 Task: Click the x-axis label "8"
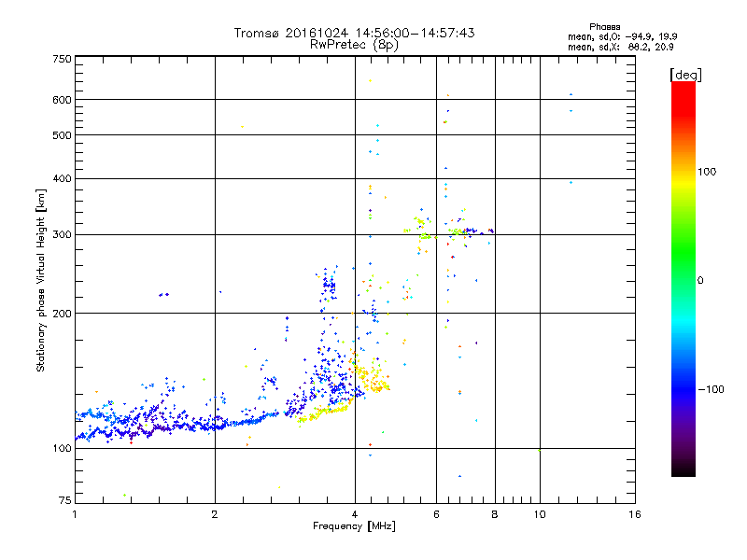pyautogui.click(x=495, y=514)
